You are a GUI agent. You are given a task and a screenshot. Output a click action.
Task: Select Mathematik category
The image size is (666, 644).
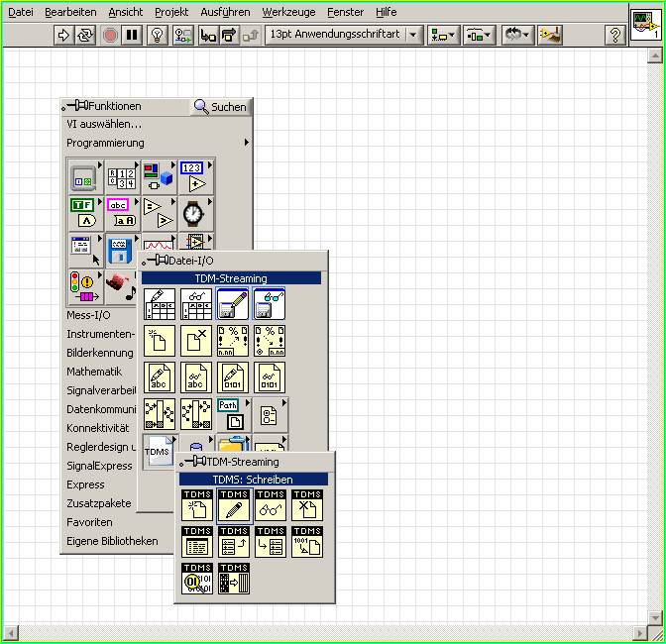coord(94,372)
